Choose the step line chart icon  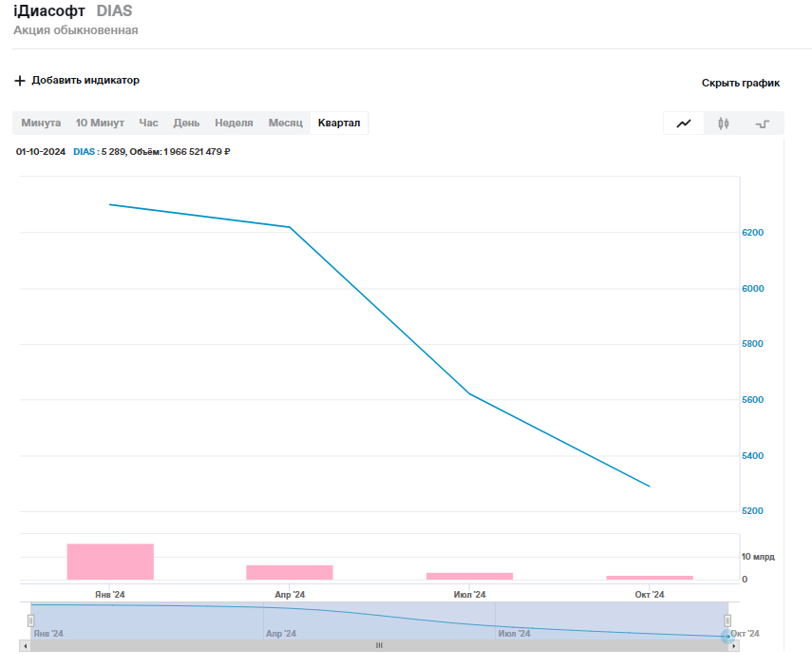tap(763, 124)
